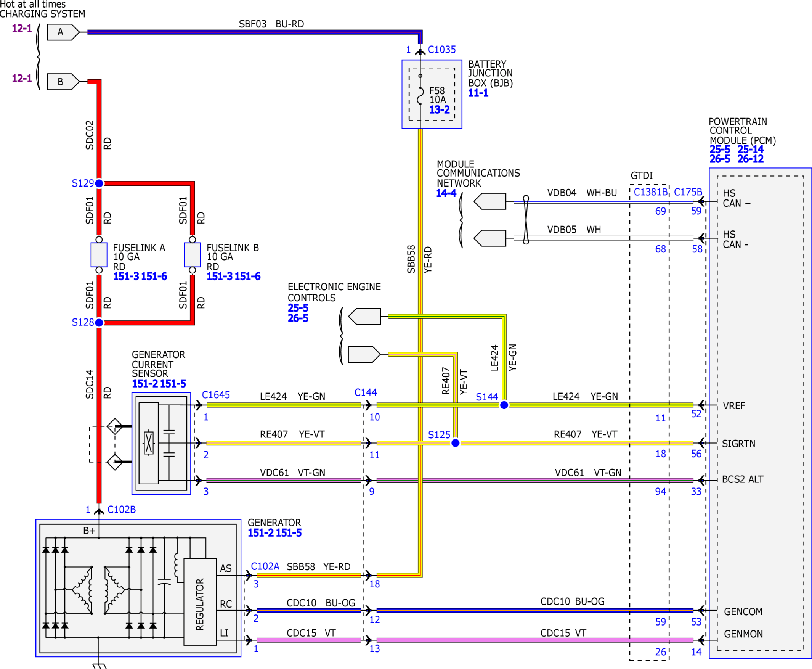This screenshot has width=812, height=669.
Task: Open the 14-4 Module Communications Network link
Action: (x=446, y=193)
